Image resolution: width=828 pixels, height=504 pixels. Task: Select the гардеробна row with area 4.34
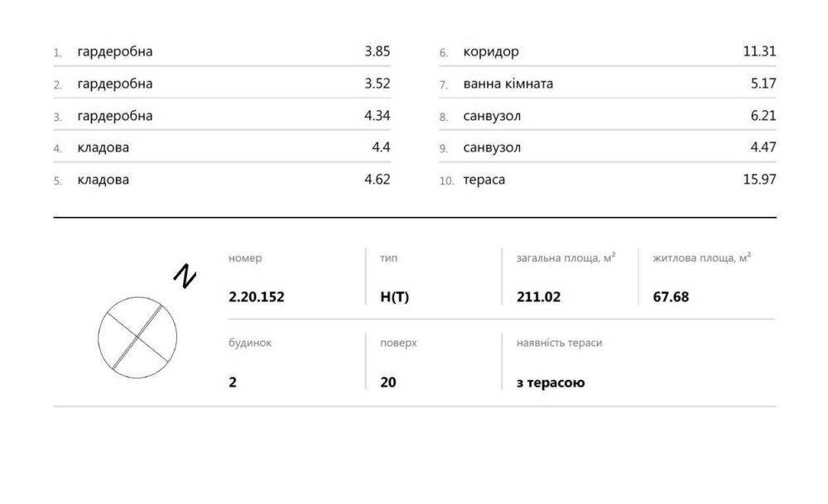point(115,116)
